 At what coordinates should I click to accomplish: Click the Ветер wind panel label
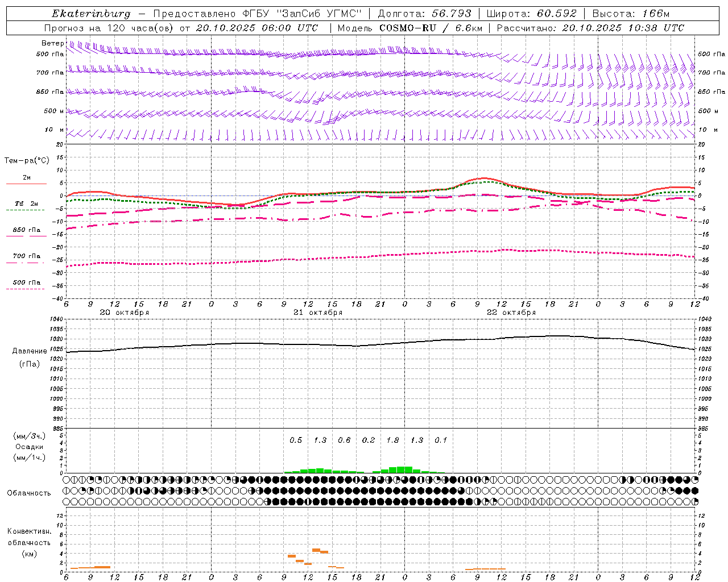coord(52,43)
